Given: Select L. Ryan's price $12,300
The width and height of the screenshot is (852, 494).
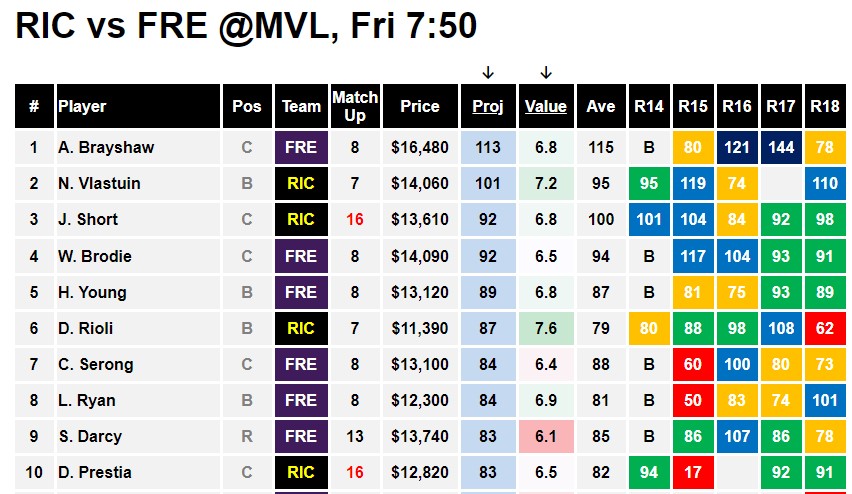Looking at the screenshot, I should [420, 401].
